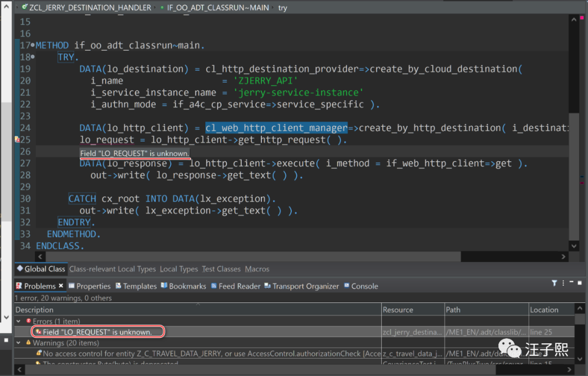The width and height of the screenshot is (588, 376).
Task: Click the 'jerry-service-instance' string literal
Action: point(298,92)
